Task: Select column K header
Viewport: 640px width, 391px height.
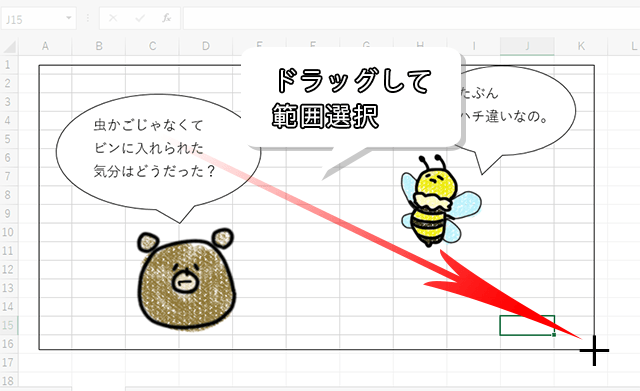Action: (581, 46)
